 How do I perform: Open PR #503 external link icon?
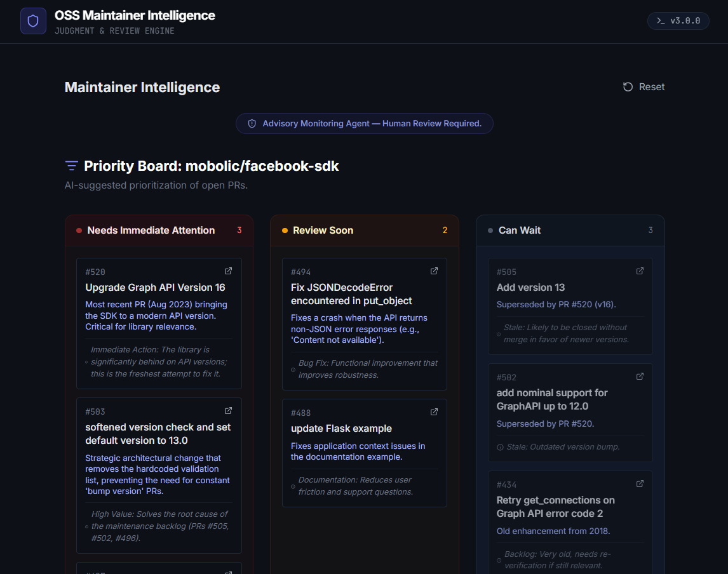tap(229, 411)
